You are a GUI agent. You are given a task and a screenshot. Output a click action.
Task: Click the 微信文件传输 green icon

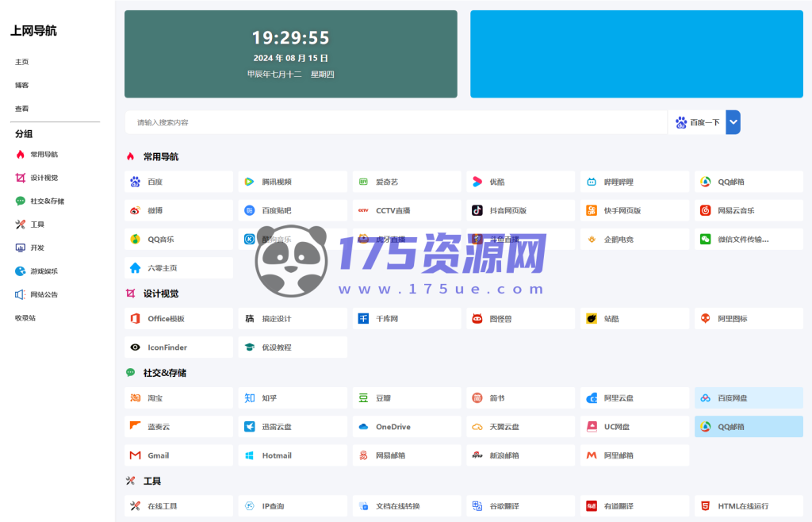(x=705, y=239)
